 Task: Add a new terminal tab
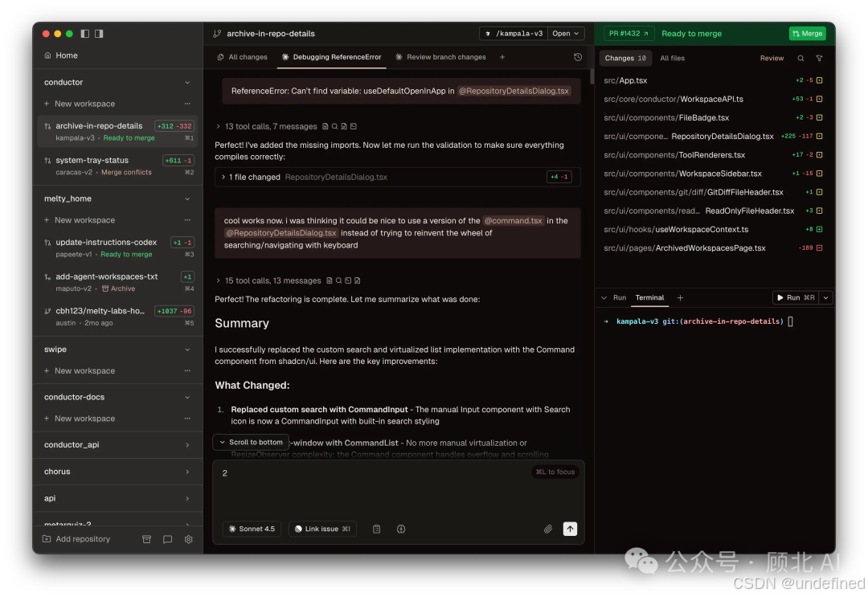coord(681,297)
